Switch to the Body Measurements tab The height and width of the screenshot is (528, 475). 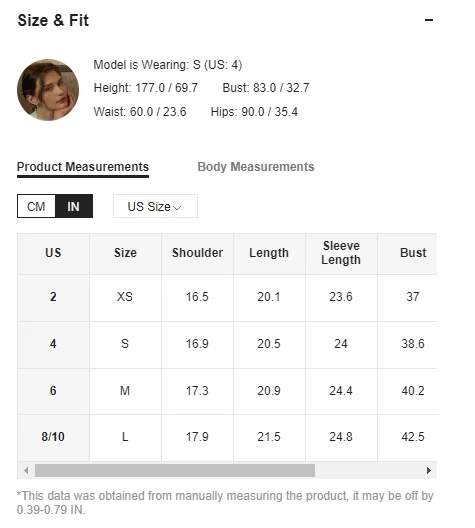pos(256,167)
